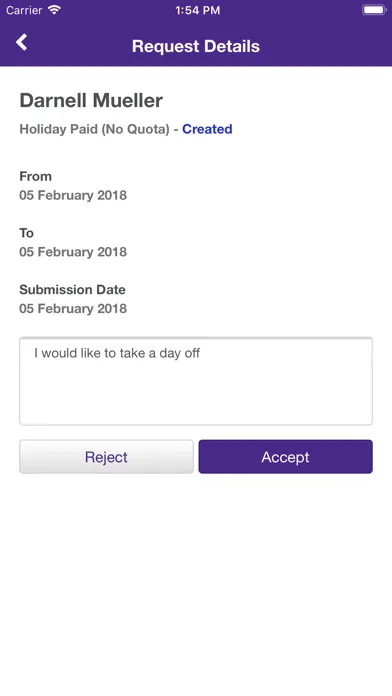This screenshot has height=696, width=392.
Task: Click the From label
Action: (36, 177)
